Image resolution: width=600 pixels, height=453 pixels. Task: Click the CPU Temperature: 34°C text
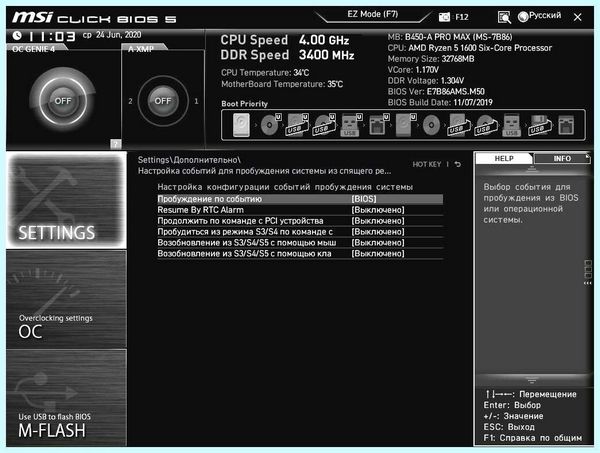click(x=265, y=73)
